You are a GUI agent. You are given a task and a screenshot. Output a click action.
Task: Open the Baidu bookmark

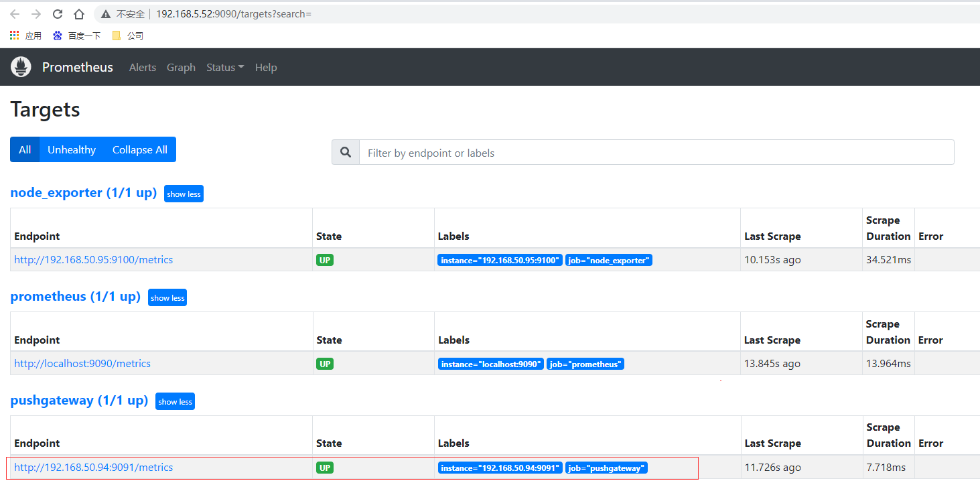point(77,36)
